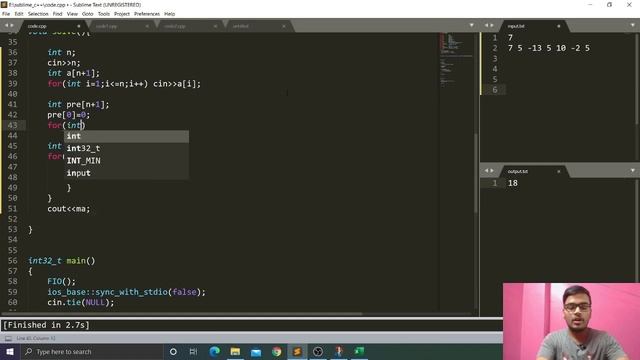Open File Explorer from taskbar
Viewport: 640px width, 360px height.
[235, 352]
